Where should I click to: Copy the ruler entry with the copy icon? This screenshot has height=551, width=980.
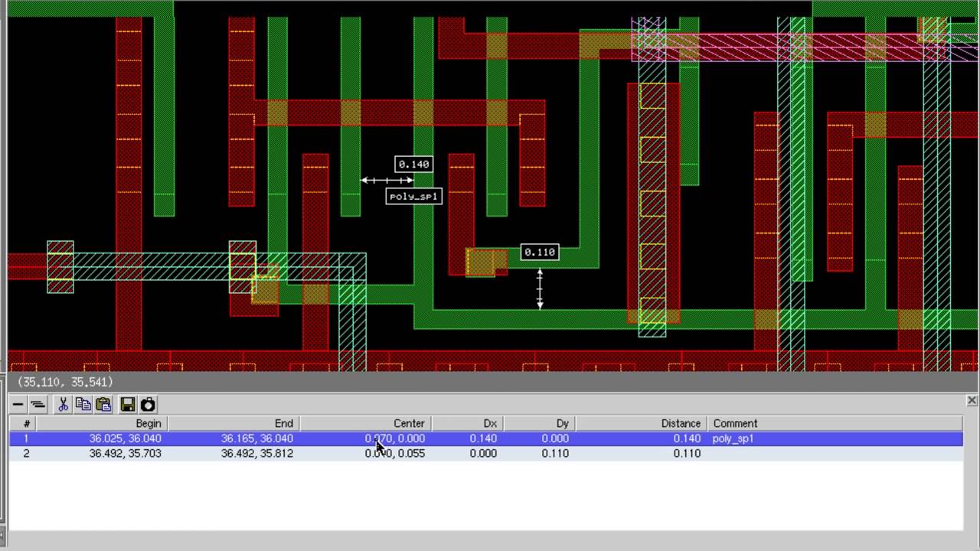[x=83, y=404]
